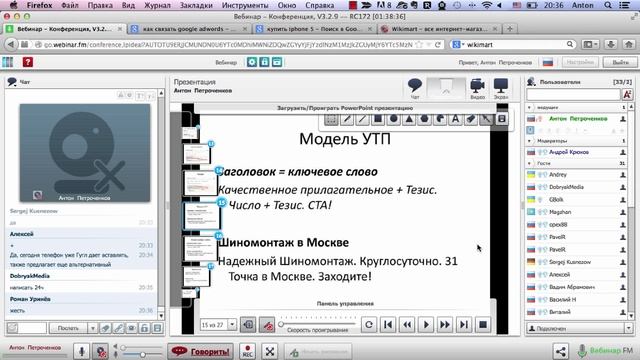
Task: Toggle the slide sync button beside slide counter
Action: click(248, 325)
